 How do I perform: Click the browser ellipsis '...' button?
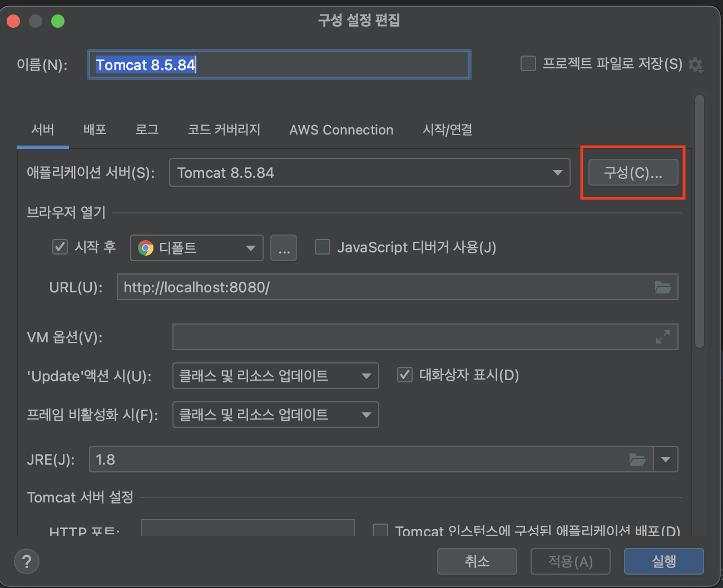[x=284, y=248]
